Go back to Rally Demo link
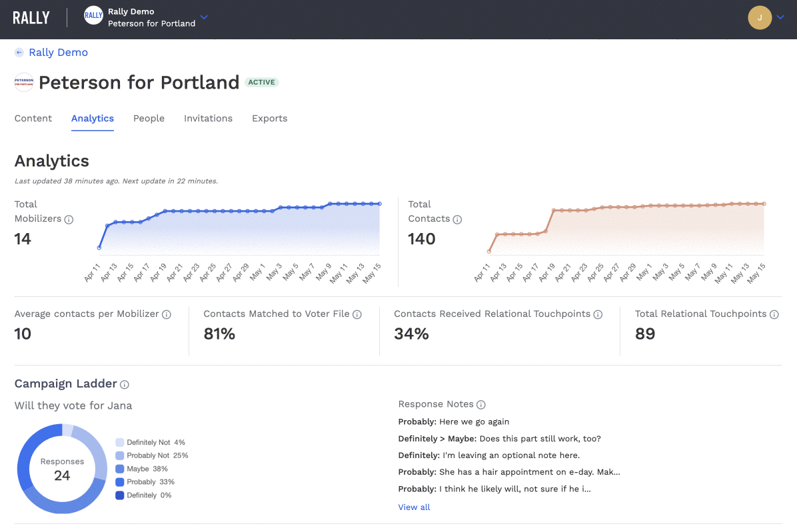 59,53
